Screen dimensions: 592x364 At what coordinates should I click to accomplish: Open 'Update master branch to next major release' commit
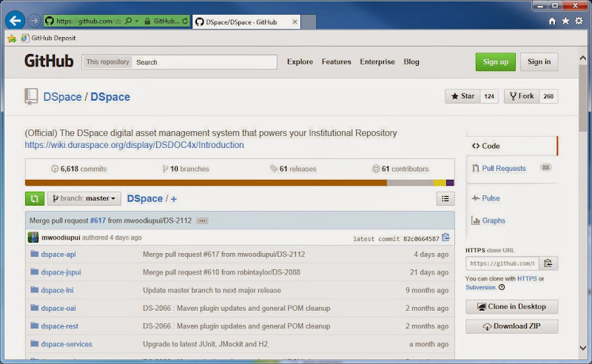click(212, 290)
